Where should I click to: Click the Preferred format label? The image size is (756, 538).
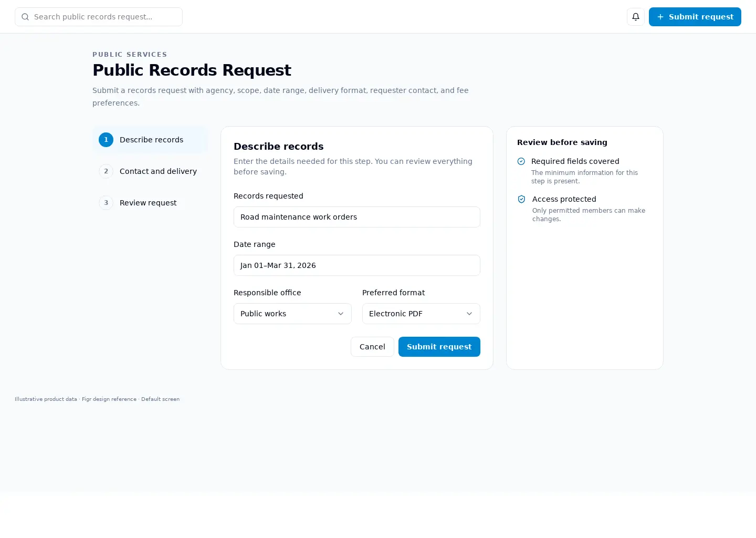click(x=394, y=293)
